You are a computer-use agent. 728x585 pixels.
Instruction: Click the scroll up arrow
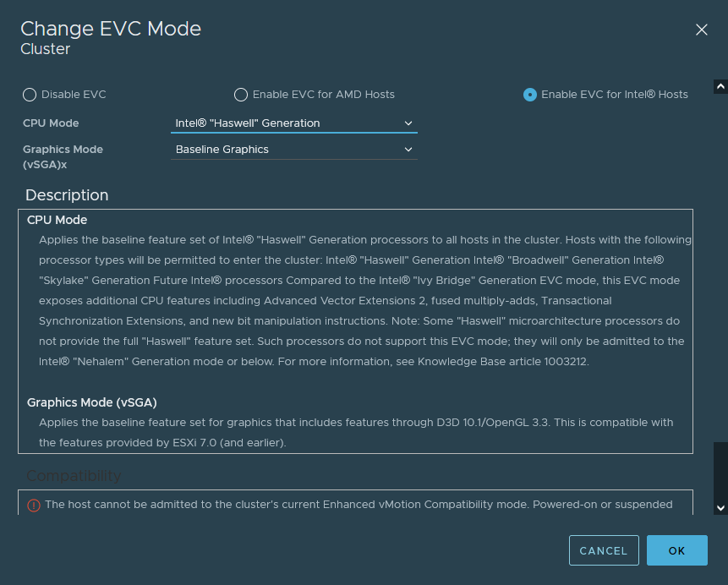pos(720,86)
